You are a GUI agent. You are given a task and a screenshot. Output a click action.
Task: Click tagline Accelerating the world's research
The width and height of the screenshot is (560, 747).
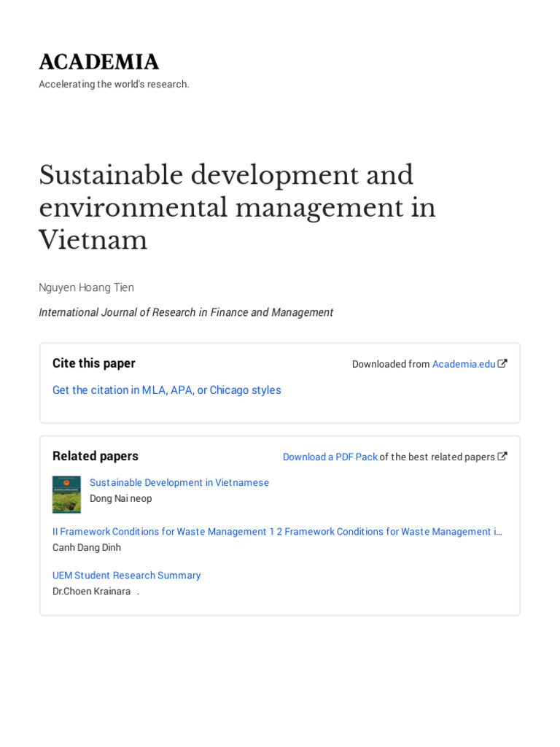114,85
